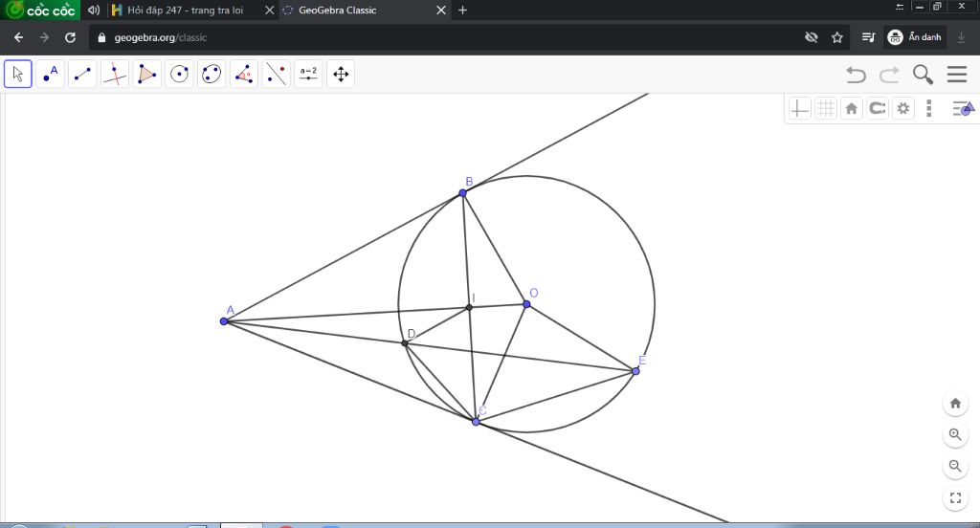This screenshot has width=980, height=528.
Task: Open GeoGebra search magnifier
Action: [x=923, y=75]
